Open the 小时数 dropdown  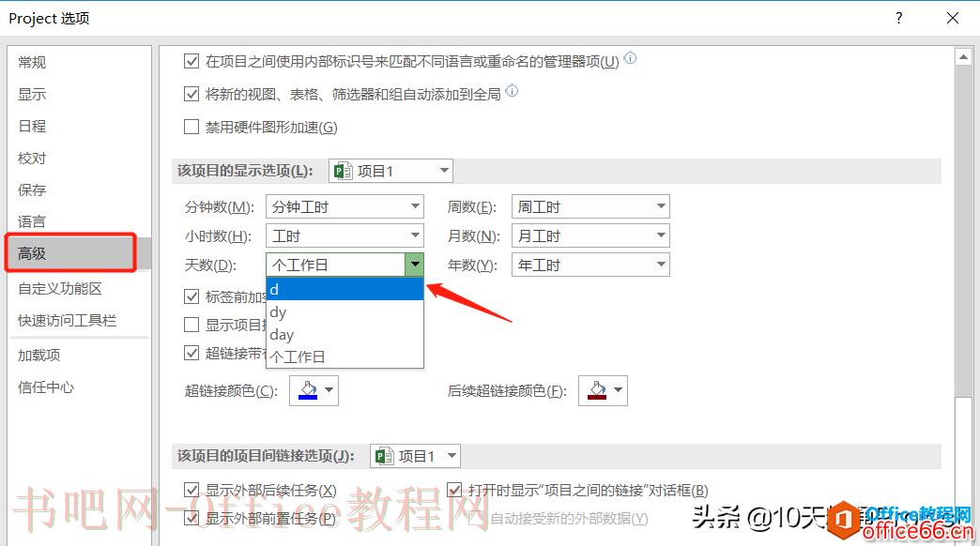(345, 235)
